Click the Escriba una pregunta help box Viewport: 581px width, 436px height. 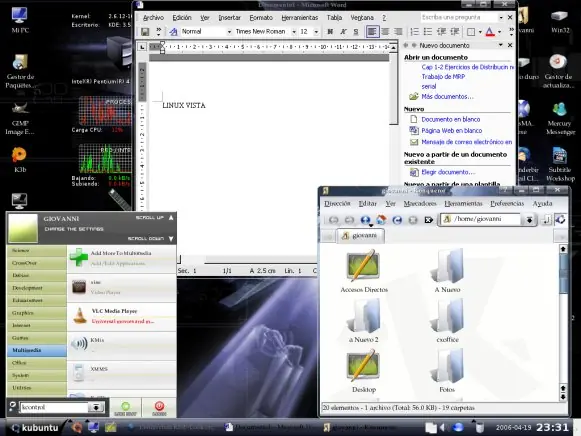[459, 17]
